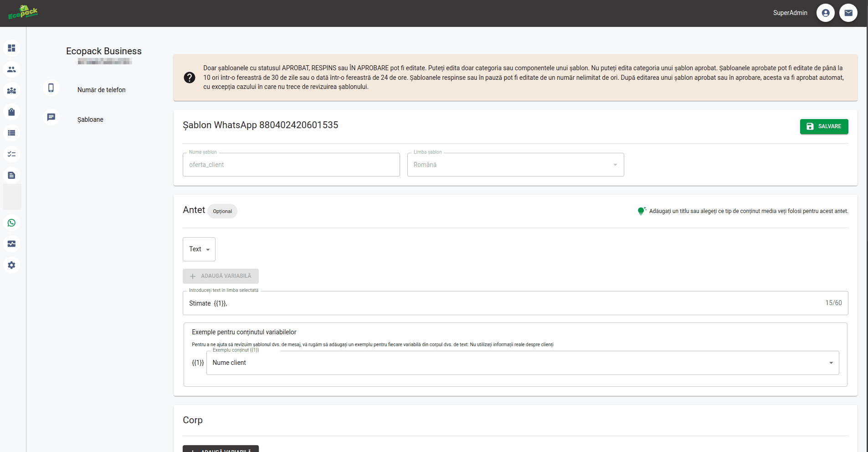Open the WhatsApp icon in the sidebar
Viewport: 868px width, 452px height.
click(11, 223)
